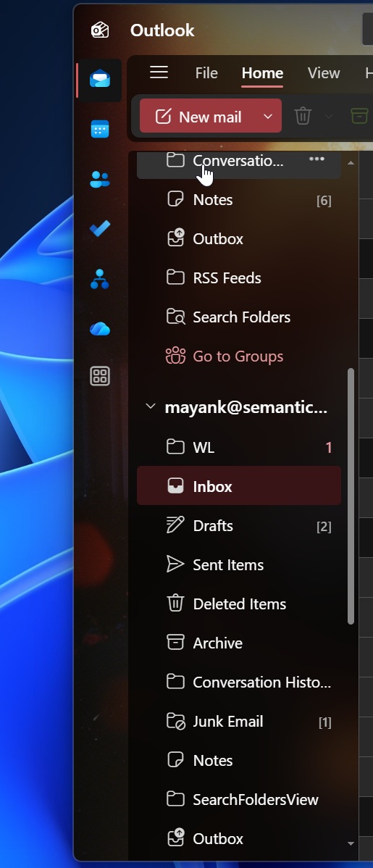373x868 pixels.
Task: Switch to the View tab
Action: (324, 73)
